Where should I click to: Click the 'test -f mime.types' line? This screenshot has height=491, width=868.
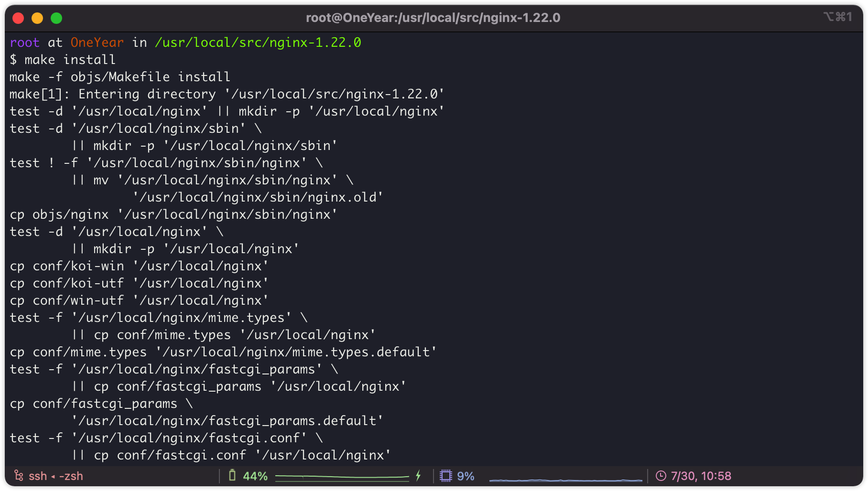[159, 318]
